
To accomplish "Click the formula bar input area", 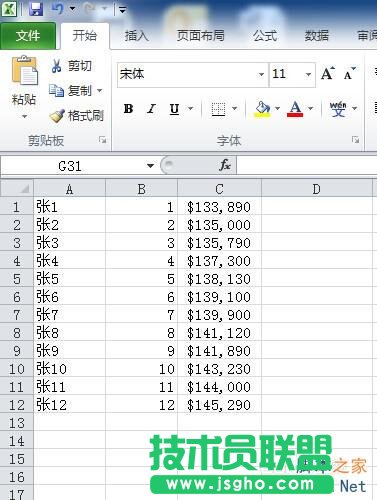I will pyautogui.click(x=307, y=165).
